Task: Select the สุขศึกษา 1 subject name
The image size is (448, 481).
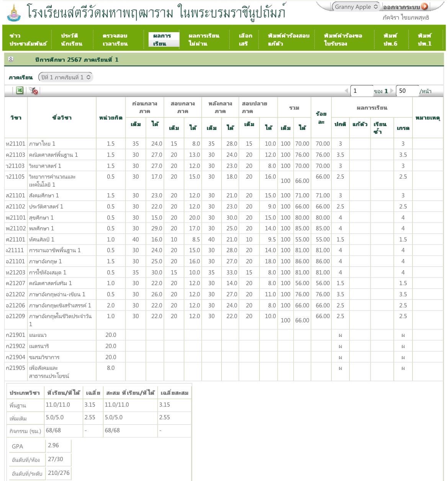Action: click(x=41, y=218)
